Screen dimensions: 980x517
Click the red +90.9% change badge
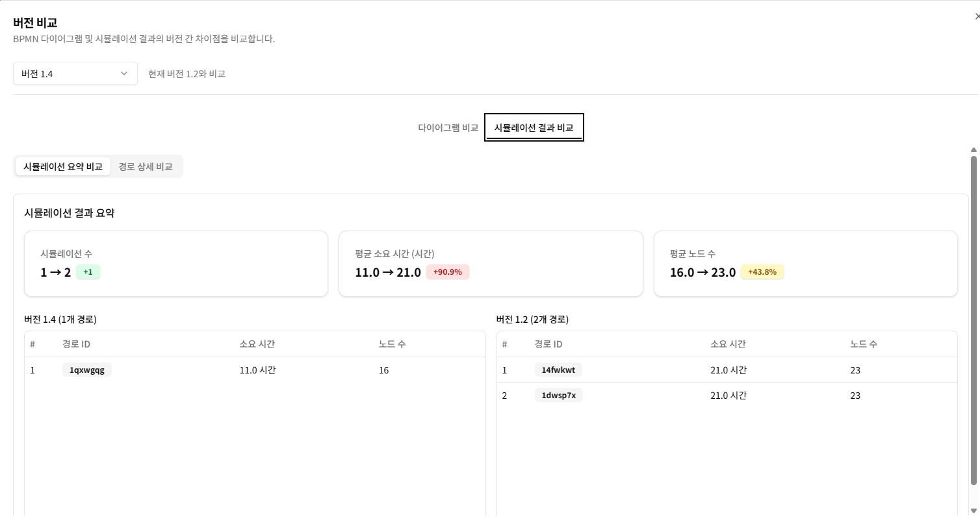[x=447, y=272]
